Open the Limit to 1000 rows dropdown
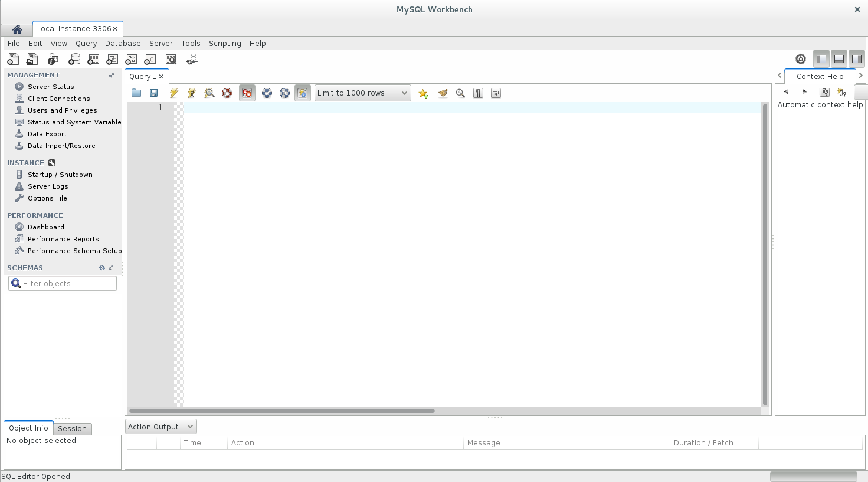868x482 pixels. tap(362, 93)
